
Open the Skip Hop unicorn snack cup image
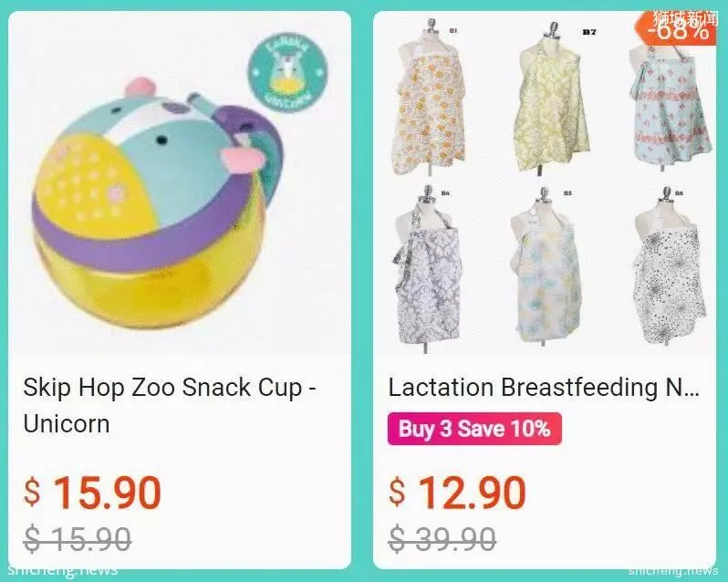[180, 182]
